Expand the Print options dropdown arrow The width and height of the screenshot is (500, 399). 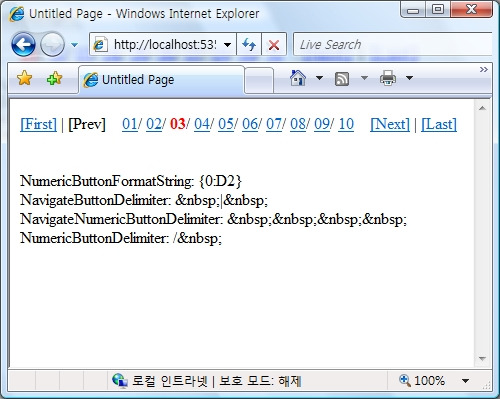click(410, 78)
